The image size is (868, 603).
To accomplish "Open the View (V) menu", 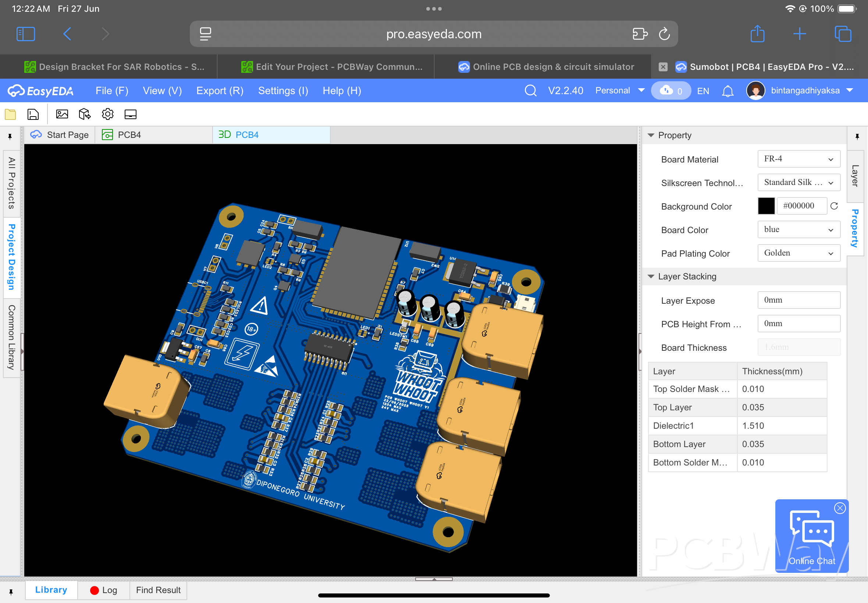I will (162, 91).
